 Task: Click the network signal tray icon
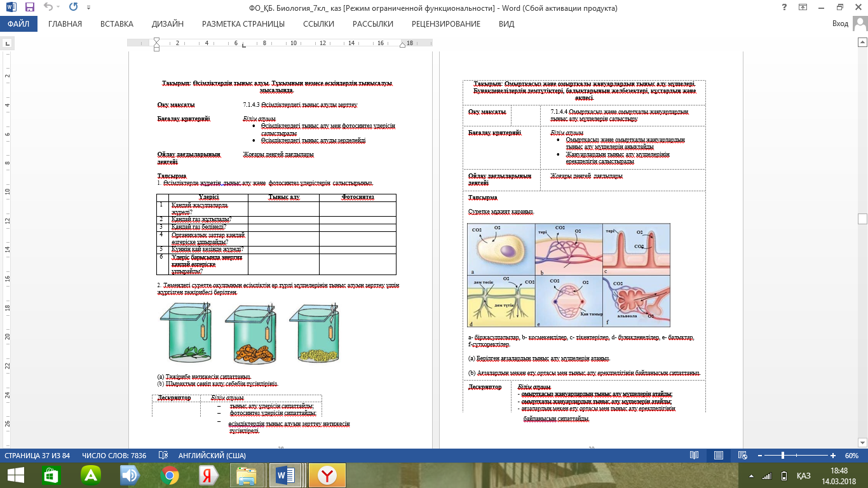(767, 476)
